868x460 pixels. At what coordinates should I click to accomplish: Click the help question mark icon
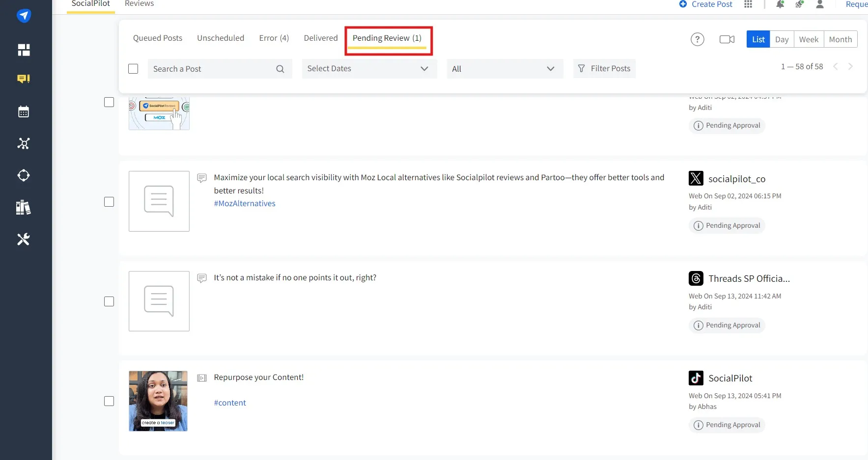[x=697, y=39]
